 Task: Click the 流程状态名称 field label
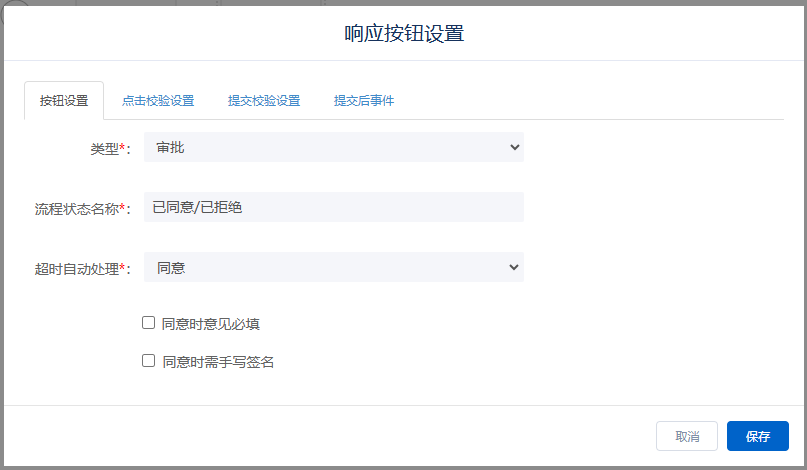(x=76, y=209)
